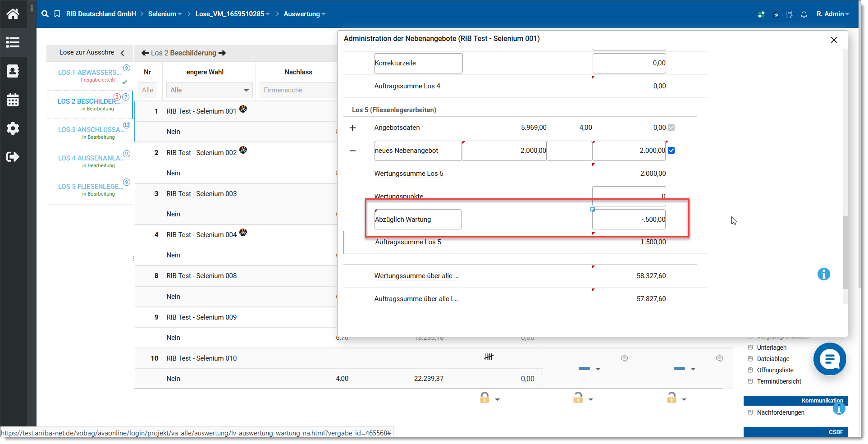Click the Korrekturzeile amount field

click(x=629, y=63)
